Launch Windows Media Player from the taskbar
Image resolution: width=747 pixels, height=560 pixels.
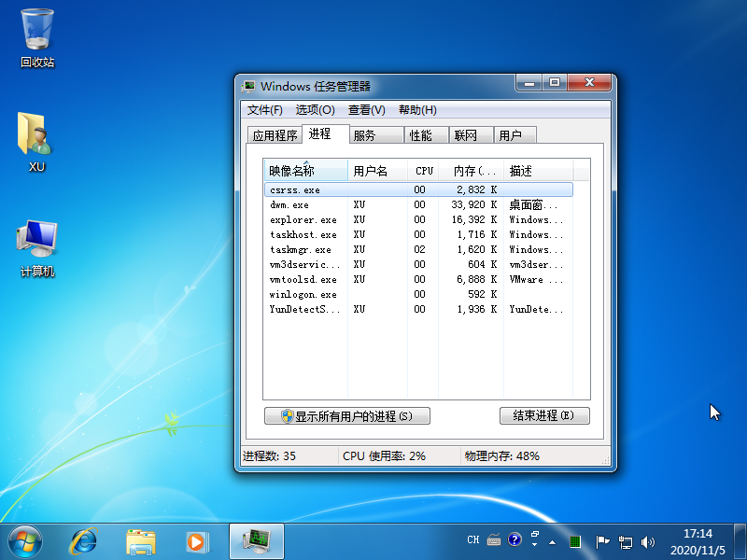tap(196, 539)
